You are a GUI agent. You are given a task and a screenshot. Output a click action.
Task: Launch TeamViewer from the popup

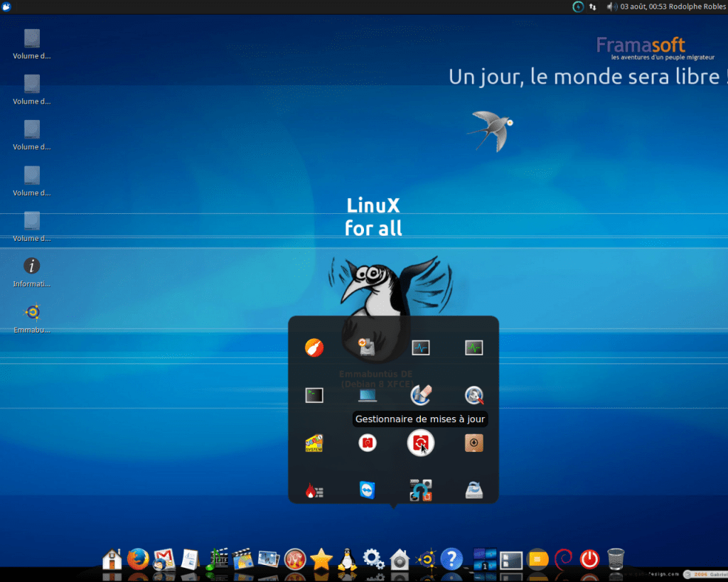pyautogui.click(x=367, y=490)
